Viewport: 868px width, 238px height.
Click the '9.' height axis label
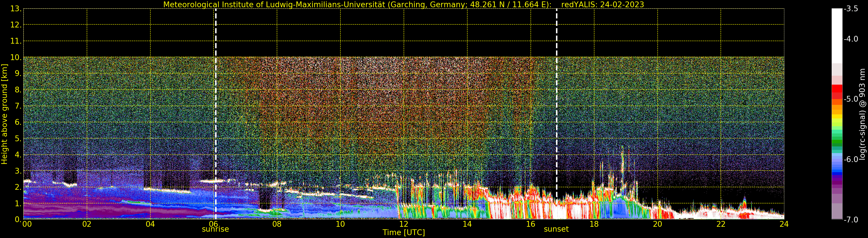(18, 74)
